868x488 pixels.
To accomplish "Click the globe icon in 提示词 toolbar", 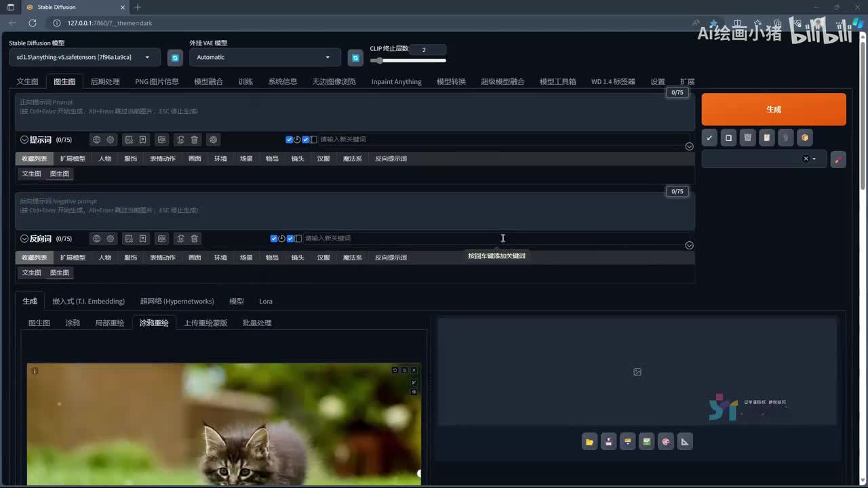I will (x=96, y=140).
